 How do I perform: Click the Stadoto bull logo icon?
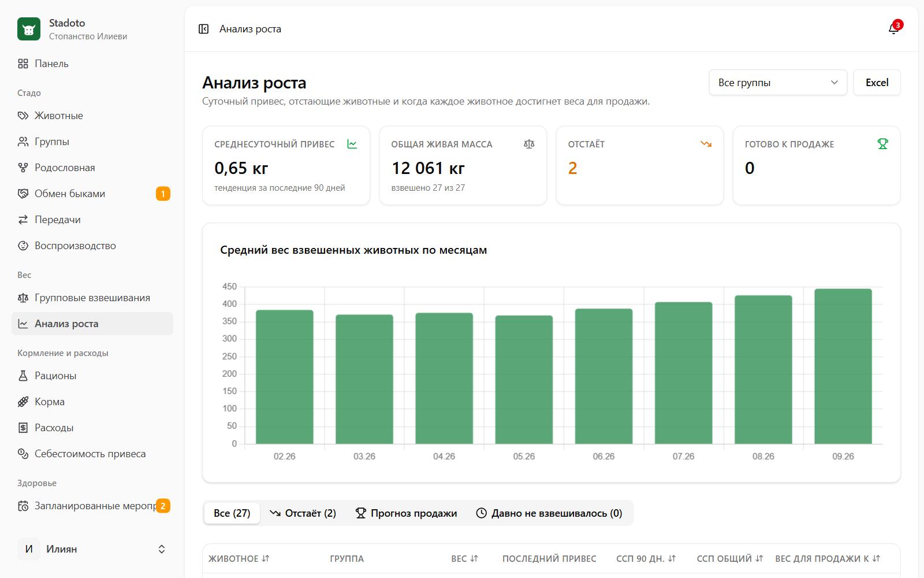tap(29, 29)
